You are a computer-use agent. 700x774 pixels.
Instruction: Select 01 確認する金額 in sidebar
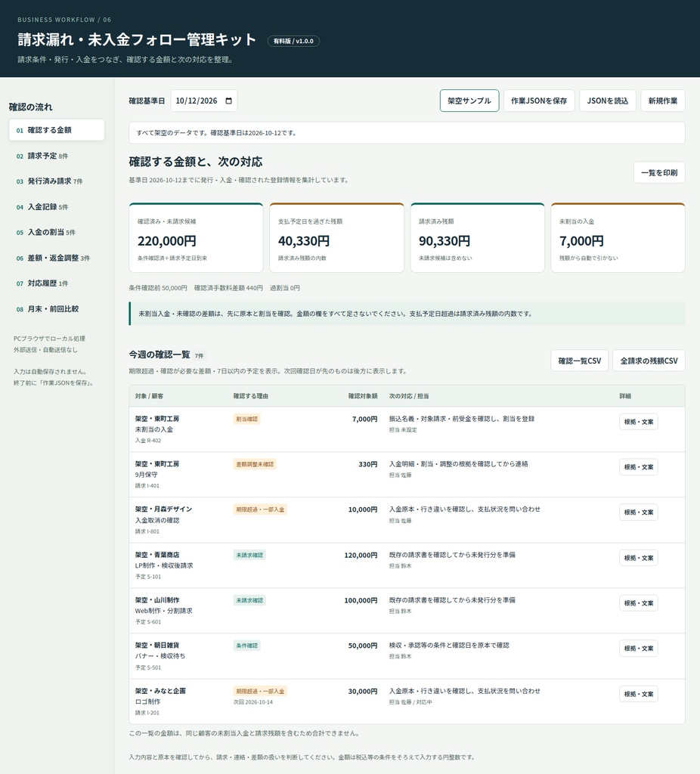57,130
